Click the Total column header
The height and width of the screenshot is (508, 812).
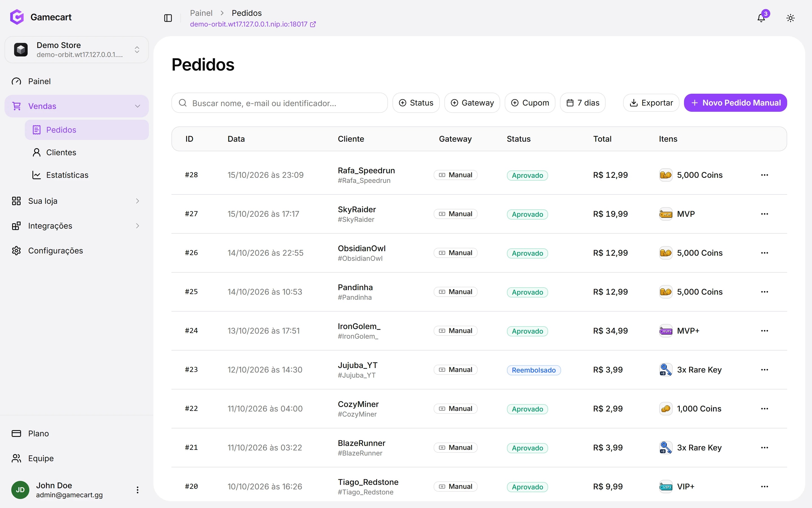[602, 139]
